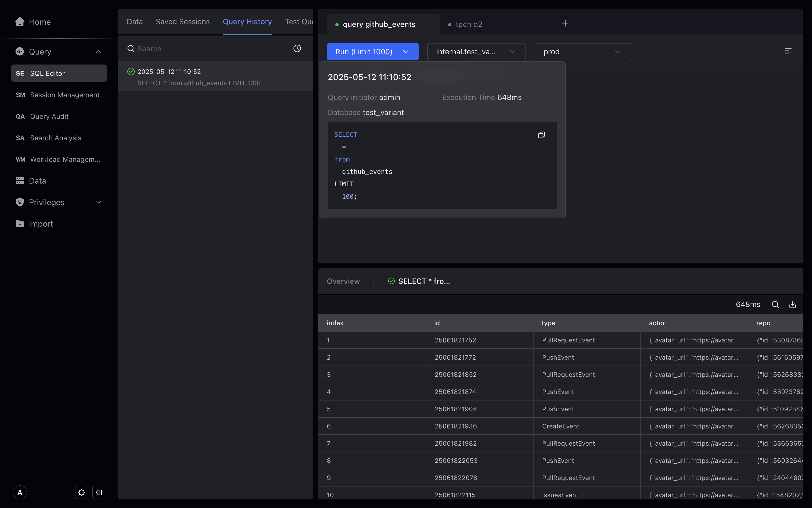Screen dimensions: 812x508
Task: Open the internal.test_va... database dropdown
Action: pyautogui.click(x=476, y=51)
